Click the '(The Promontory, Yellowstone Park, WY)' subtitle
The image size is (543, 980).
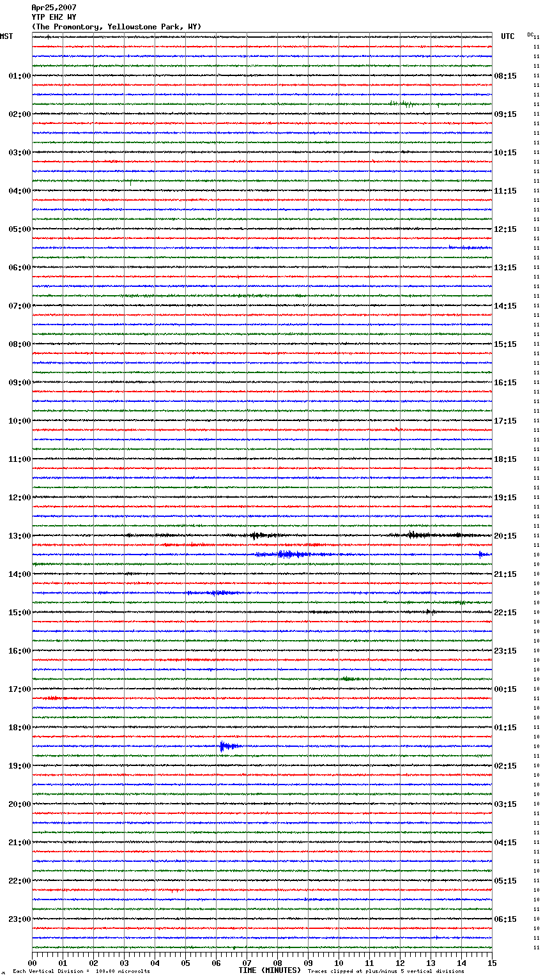coord(116,27)
